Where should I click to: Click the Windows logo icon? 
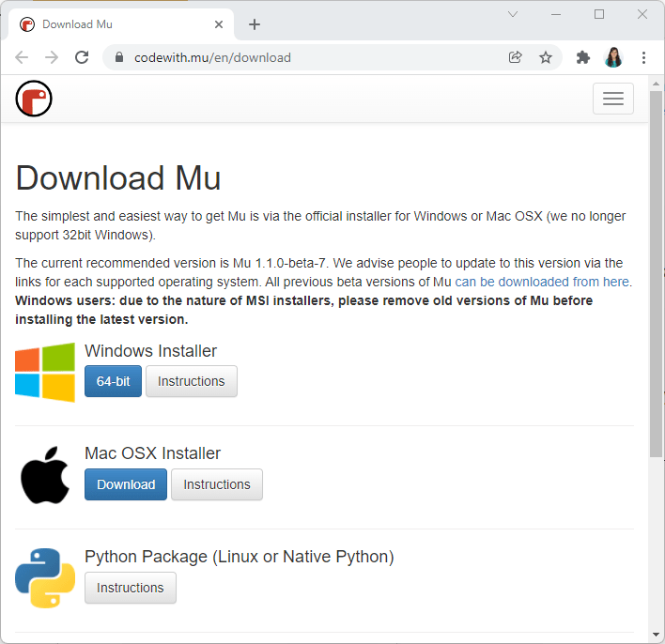(x=45, y=373)
